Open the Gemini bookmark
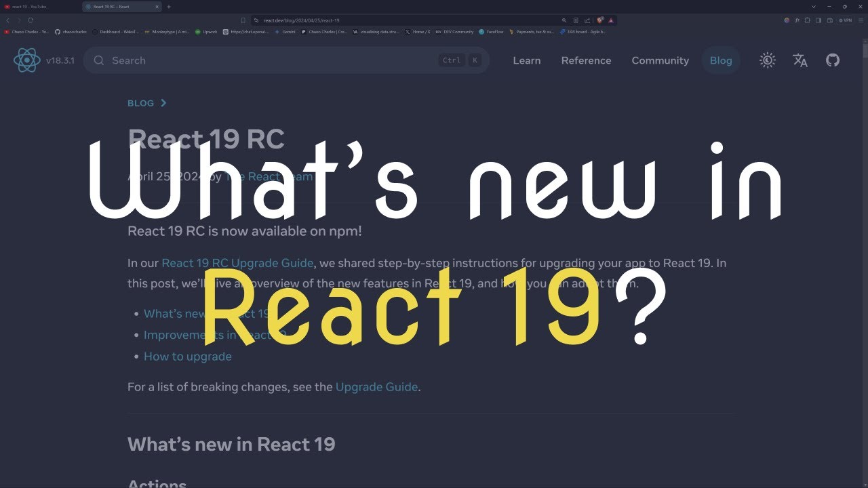The width and height of the screenshot is (868, 488). click(285, 31)
